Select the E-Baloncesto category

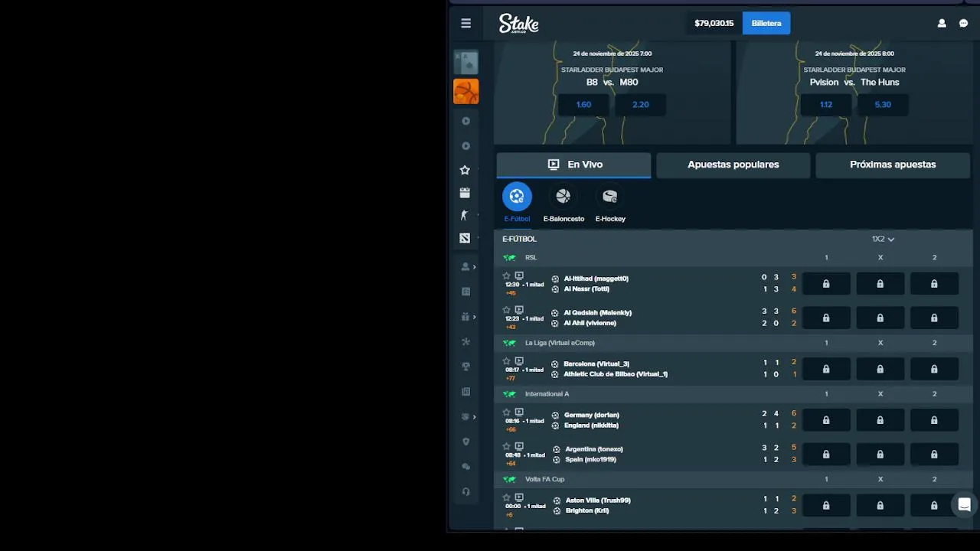[563, 203]
